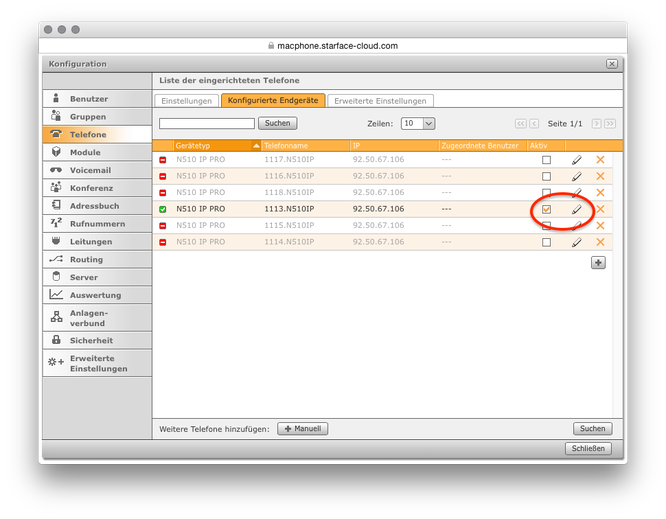
Task: Delete phone 1116.N510IP with X icon
Action: pyautogui.click(x=600, y=176)
